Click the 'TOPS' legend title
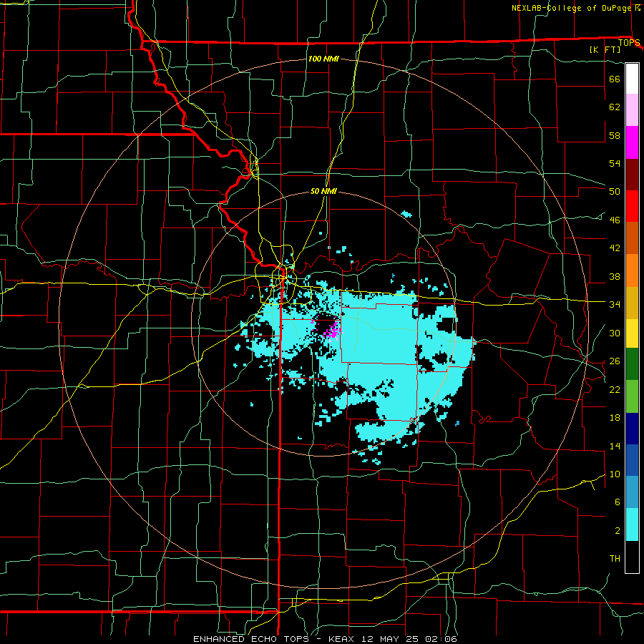This screenshot has height=644, width=644. [x=629, y=43]
